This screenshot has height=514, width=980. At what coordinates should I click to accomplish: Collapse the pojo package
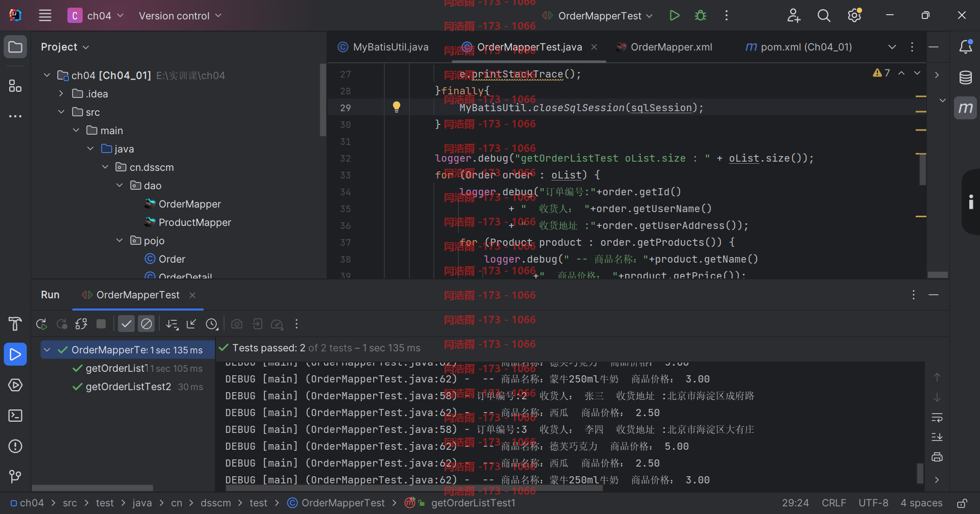coord(119,241)
